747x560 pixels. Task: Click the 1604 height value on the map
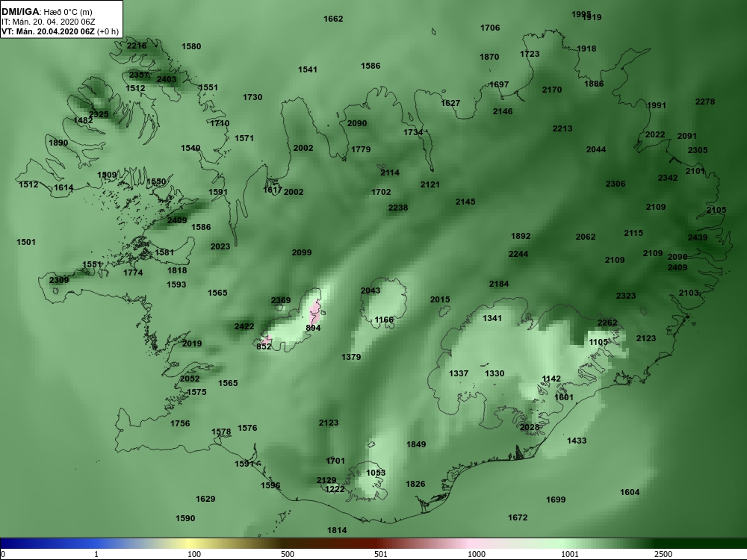pos(629,492)
